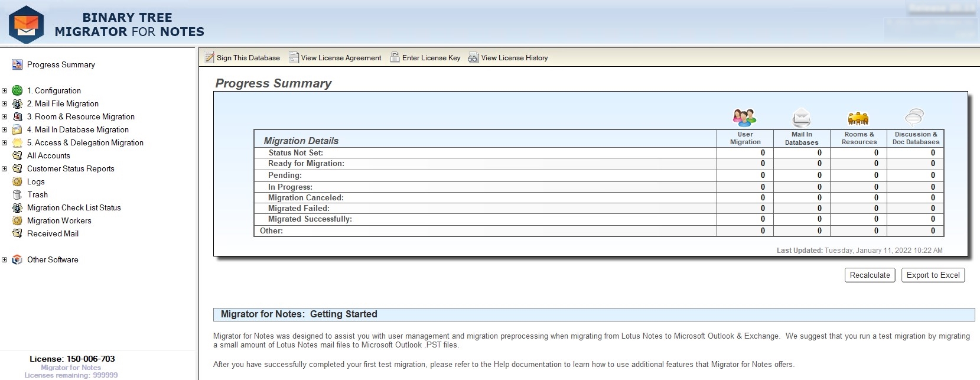The image size is (980, 380).
Task: Expand the 1. Configuration tree node
Action: click(4, 90)
